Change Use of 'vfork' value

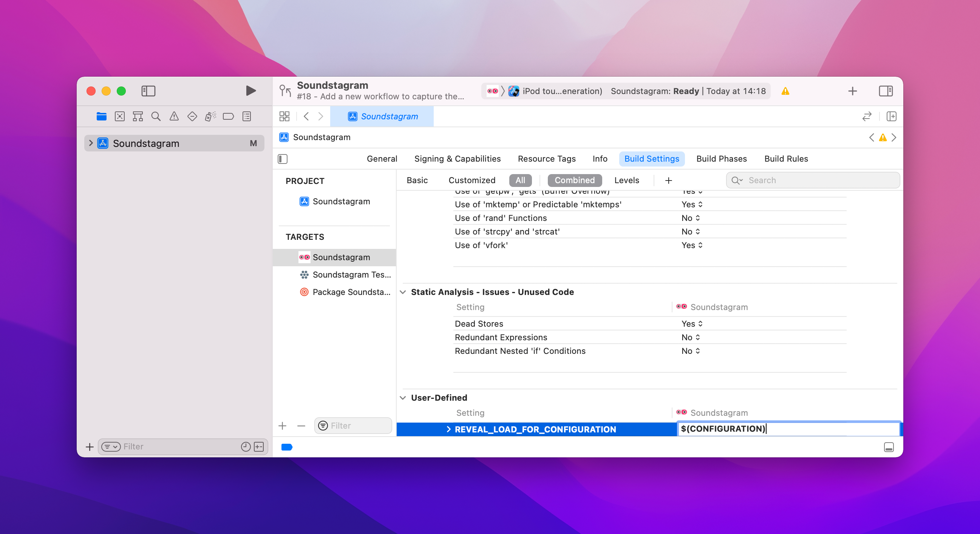coord(692,245)
